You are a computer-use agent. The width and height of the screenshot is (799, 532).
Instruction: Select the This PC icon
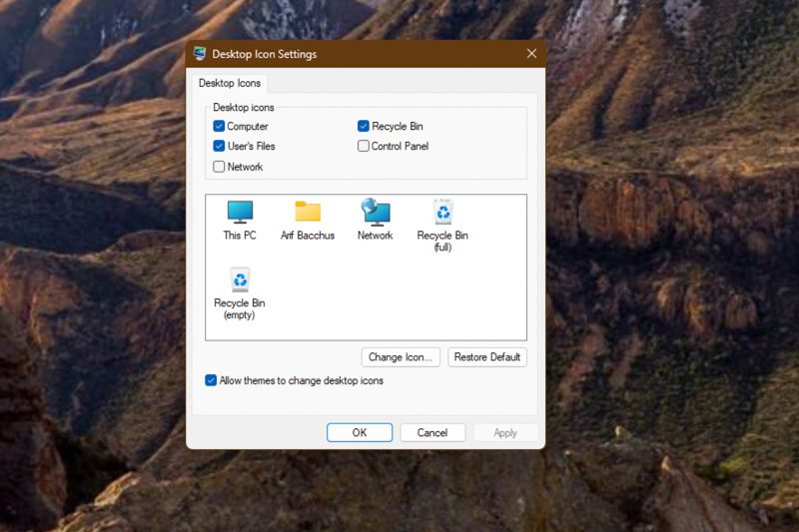click(240, 220)
